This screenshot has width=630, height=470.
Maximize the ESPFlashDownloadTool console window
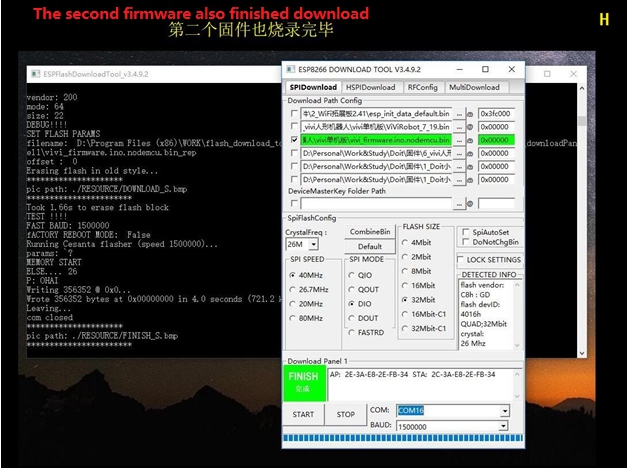[x=547, y=74]
